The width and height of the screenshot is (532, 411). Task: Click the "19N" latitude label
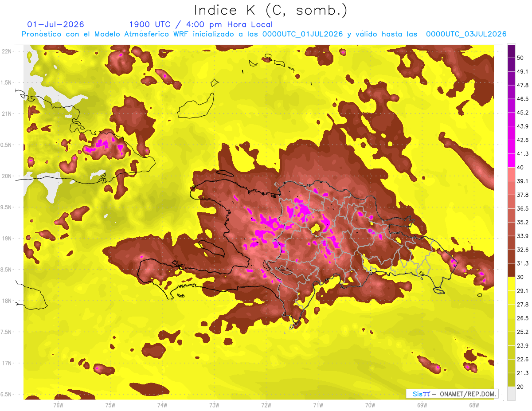[x=6, y=239]
